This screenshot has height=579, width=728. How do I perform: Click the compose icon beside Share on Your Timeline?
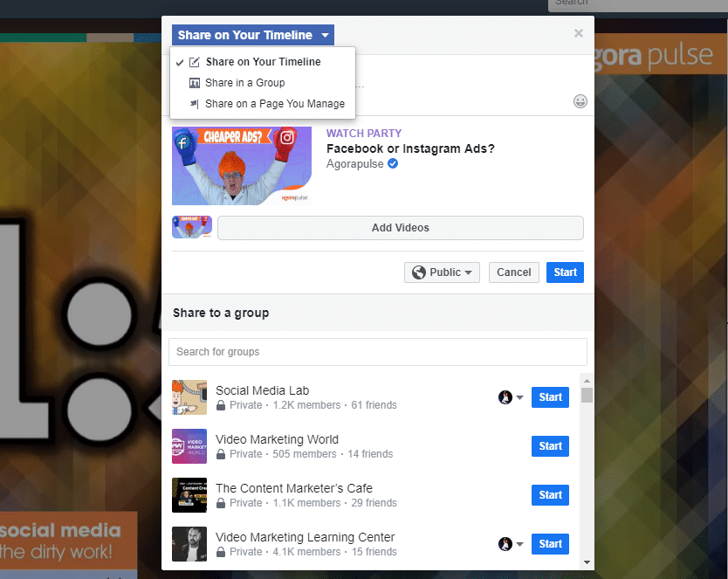point(195,62)
